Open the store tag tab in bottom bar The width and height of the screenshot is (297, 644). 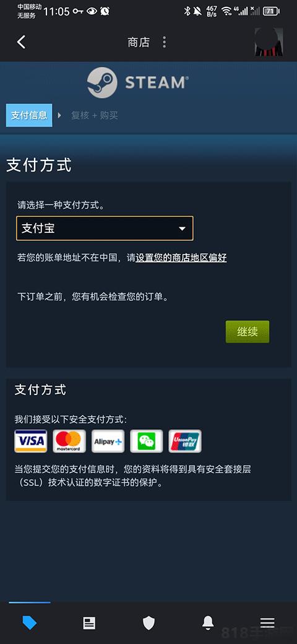(30, 623)
